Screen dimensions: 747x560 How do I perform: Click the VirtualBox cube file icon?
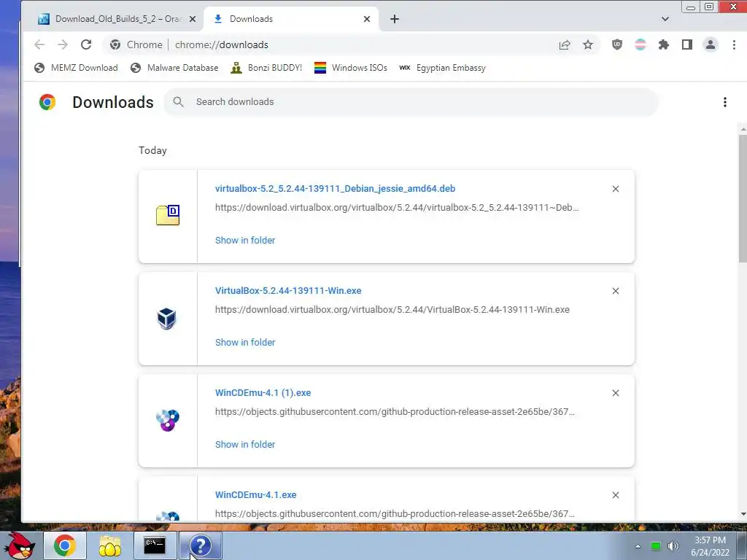point(167,318)
